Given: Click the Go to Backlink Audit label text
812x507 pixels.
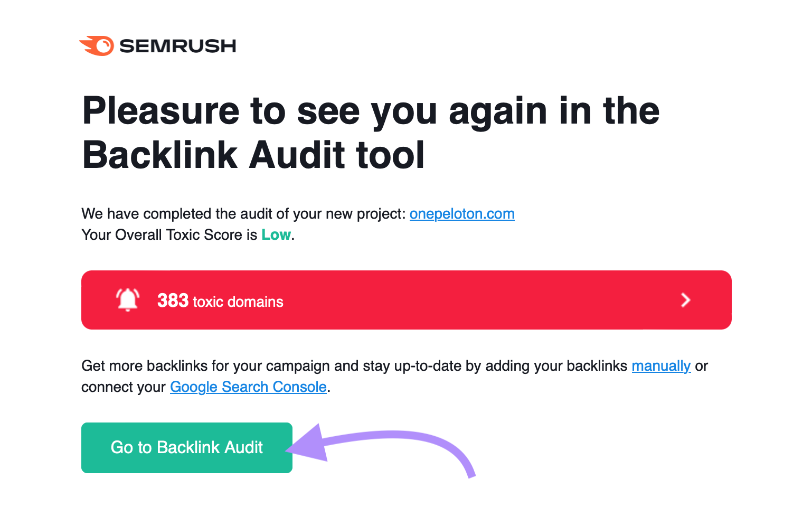Looking at the screenshot, I should [186, 447].
